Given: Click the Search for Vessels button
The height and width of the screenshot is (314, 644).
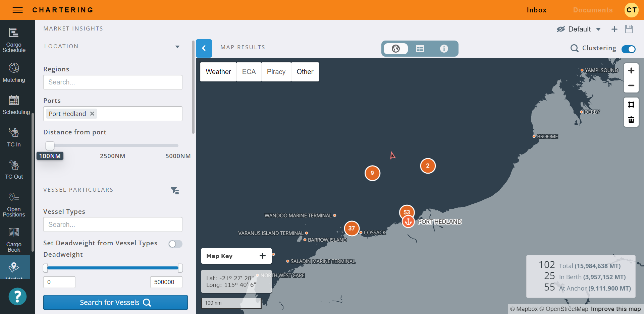Looking at the screenshot, I should click(x=115, y=302).
